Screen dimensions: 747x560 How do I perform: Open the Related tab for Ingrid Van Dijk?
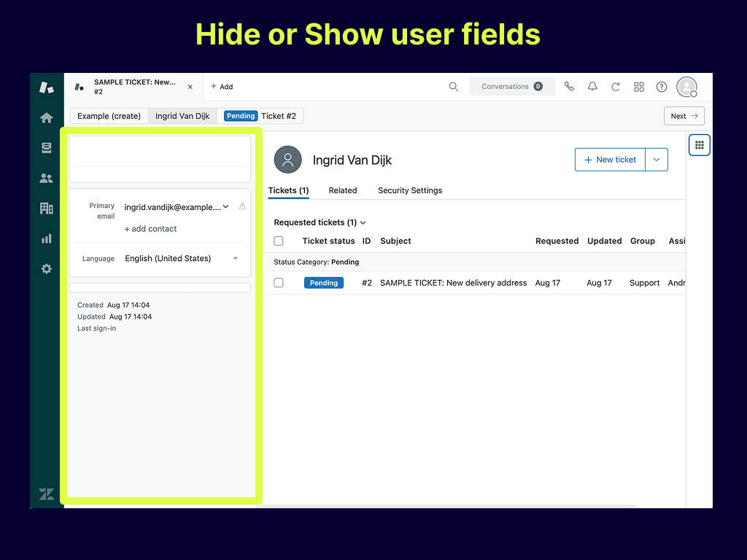point(342,190)
